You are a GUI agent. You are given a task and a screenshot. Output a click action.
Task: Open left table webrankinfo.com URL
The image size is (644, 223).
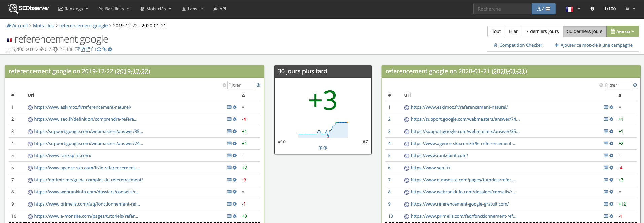tap(87, 192)
